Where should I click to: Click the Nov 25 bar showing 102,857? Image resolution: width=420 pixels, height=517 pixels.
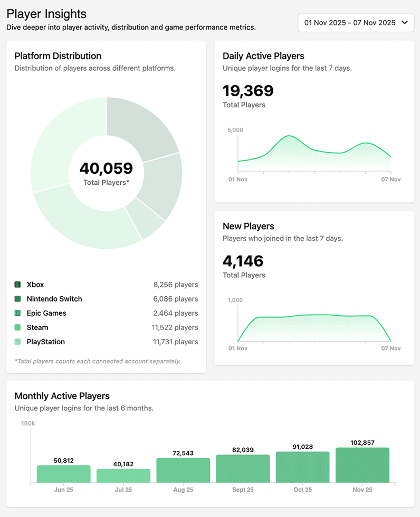(x=362, y=465)
